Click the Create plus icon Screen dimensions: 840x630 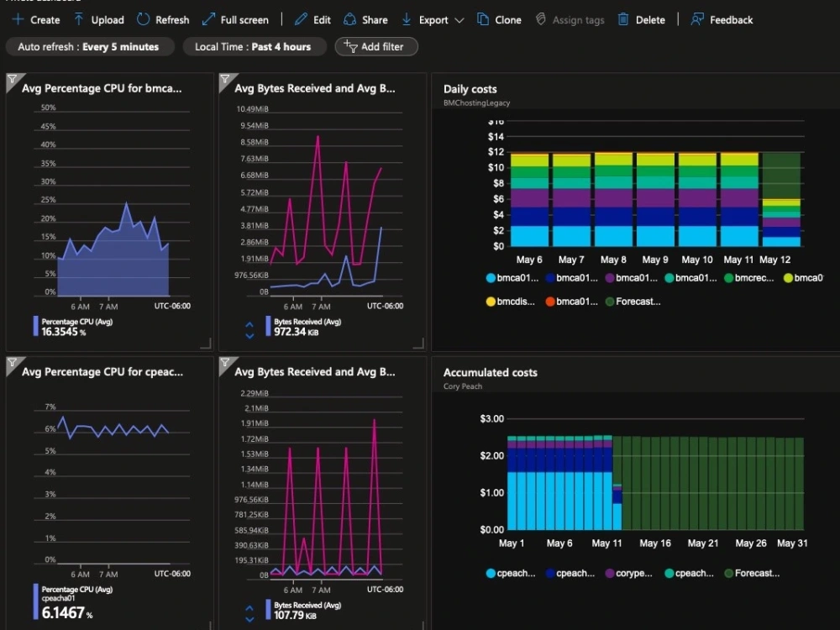point(18,19)
